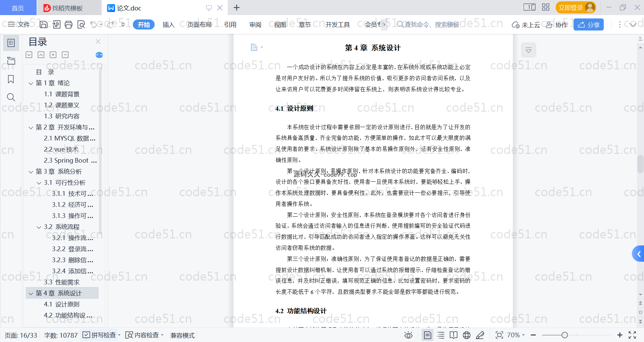Switch to page layout view in status bar
Screen dimensions: 644x342
tap(428, 335)
